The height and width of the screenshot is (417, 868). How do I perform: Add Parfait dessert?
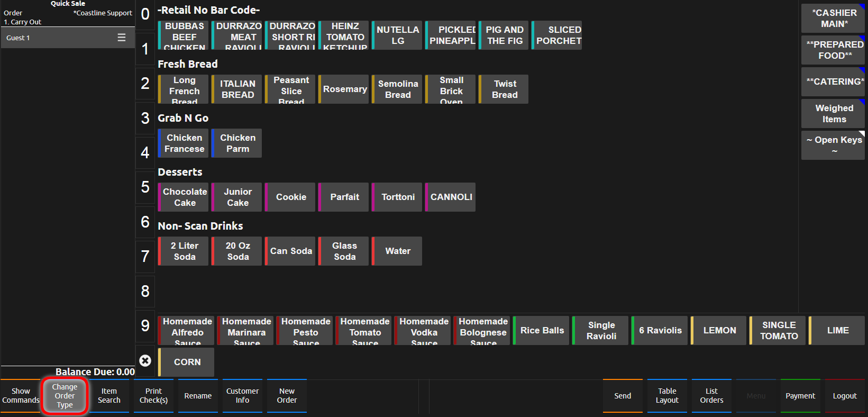344,197
